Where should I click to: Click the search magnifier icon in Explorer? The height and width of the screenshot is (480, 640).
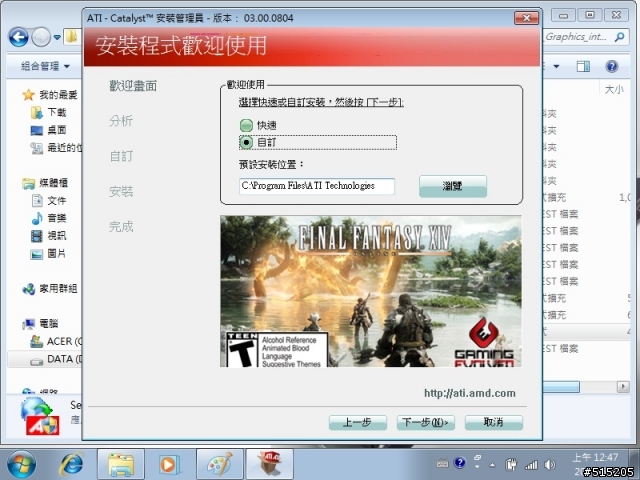tap(619, 37)
